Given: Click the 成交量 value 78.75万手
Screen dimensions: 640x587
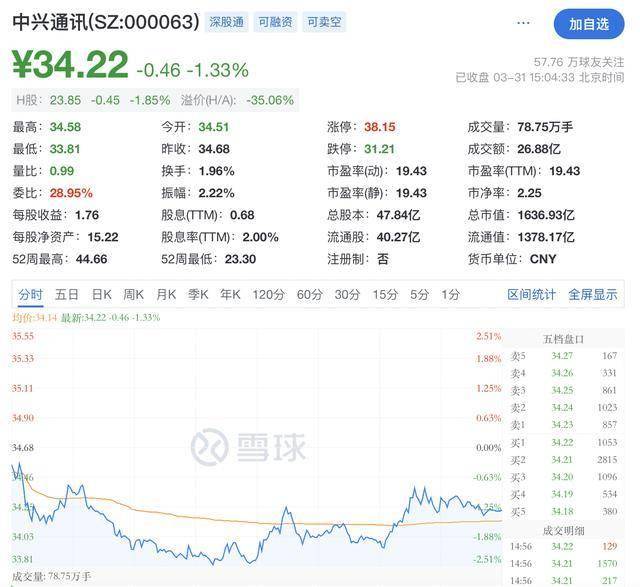Looking at the screenshot, I should point(545,127).
